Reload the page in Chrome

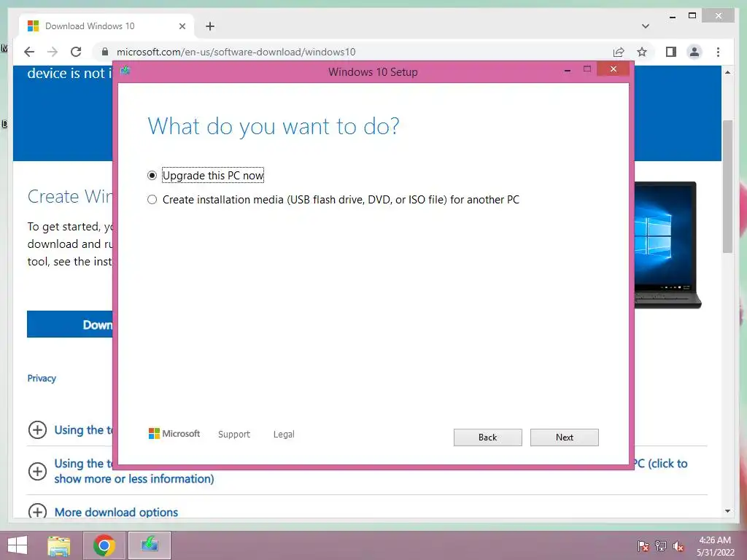pos(76,52)
